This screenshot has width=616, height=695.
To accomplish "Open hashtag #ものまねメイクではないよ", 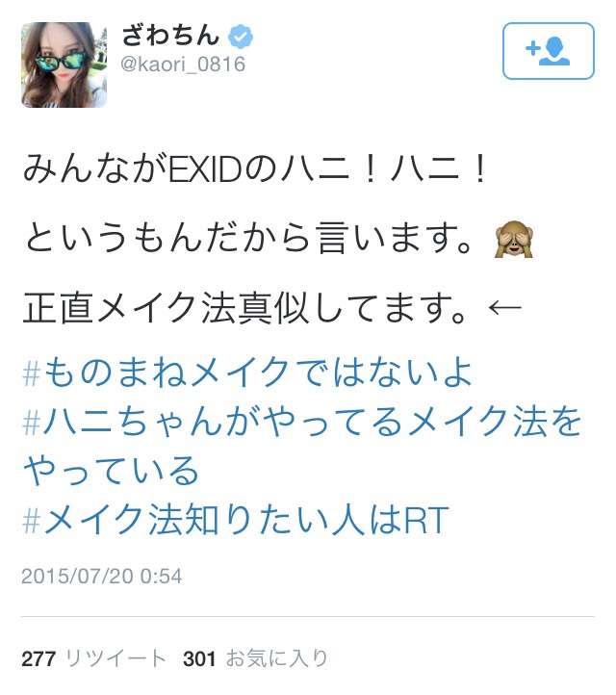I will pos(247,373).
